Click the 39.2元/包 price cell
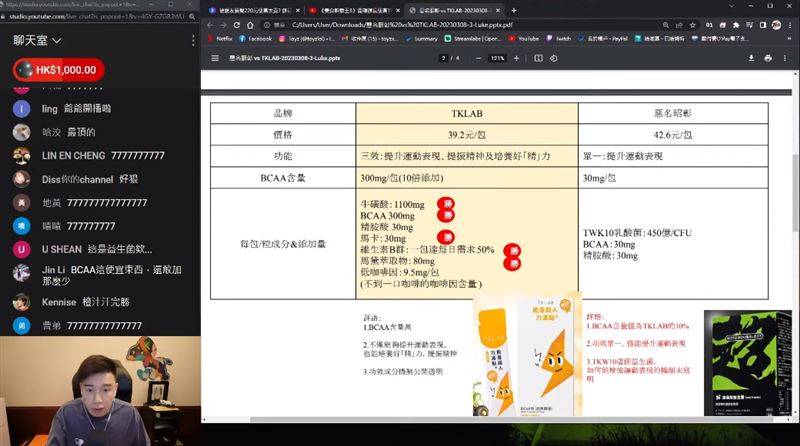Screen dimensions: 800x446 point(466,135)
